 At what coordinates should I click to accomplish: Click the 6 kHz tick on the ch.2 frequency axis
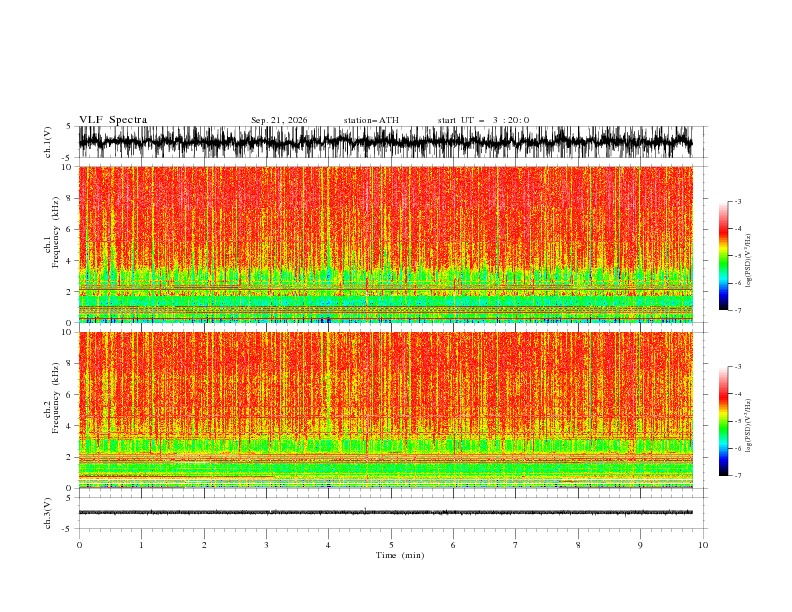(71, 394)
